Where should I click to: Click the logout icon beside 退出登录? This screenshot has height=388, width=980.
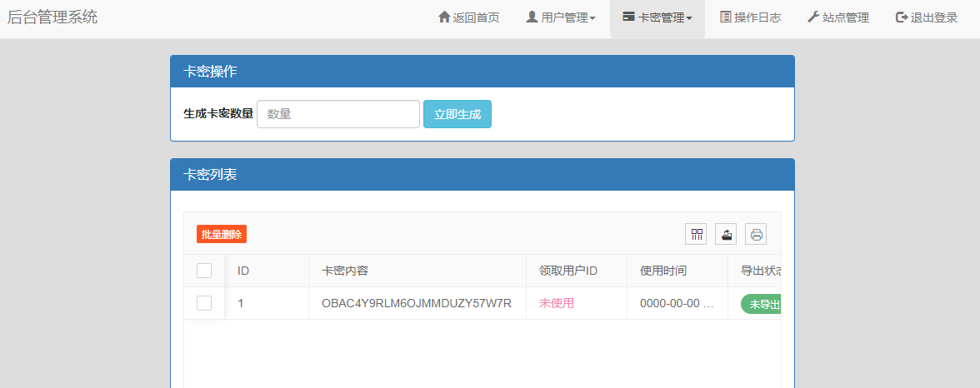pyautogui.click(x=902, y=17)
